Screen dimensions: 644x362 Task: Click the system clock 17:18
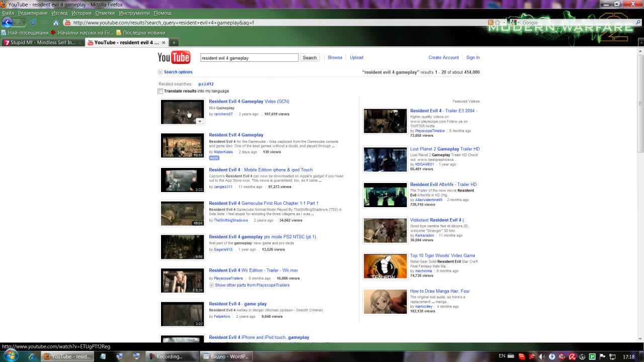point(629,356)
